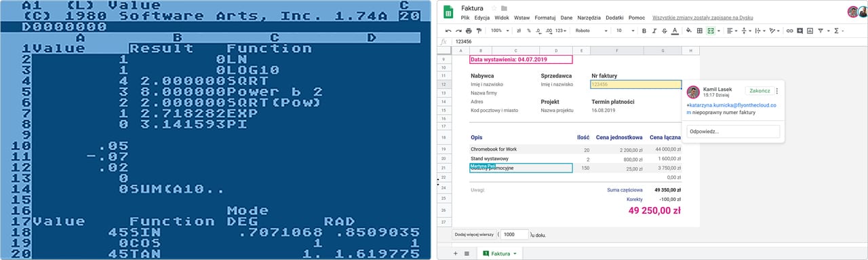Toggle bold formatting (B)

coord(644,31)
